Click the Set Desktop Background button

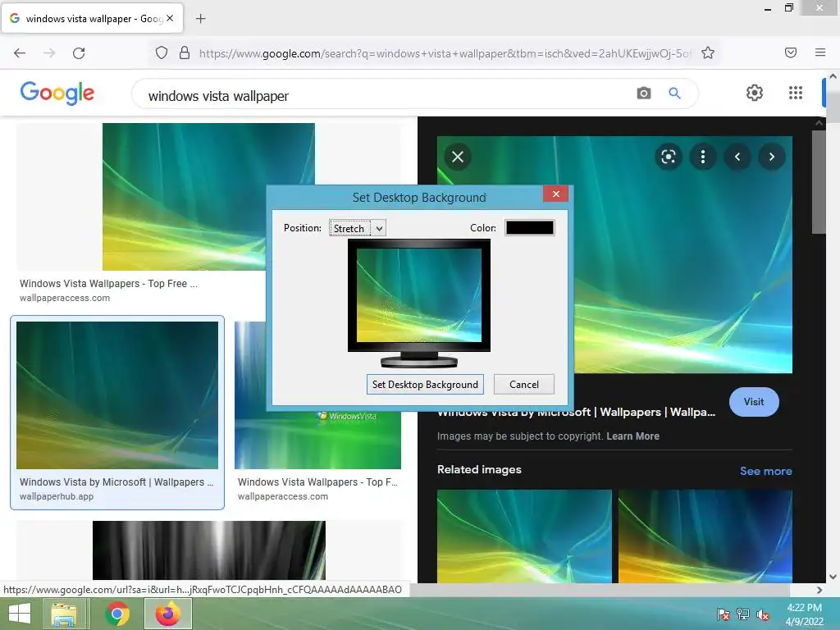point(425,385)
